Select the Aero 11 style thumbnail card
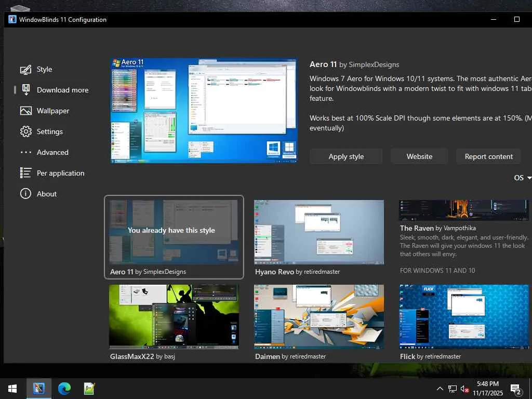Viewport: 532px width, 399px height. point(174,237)
